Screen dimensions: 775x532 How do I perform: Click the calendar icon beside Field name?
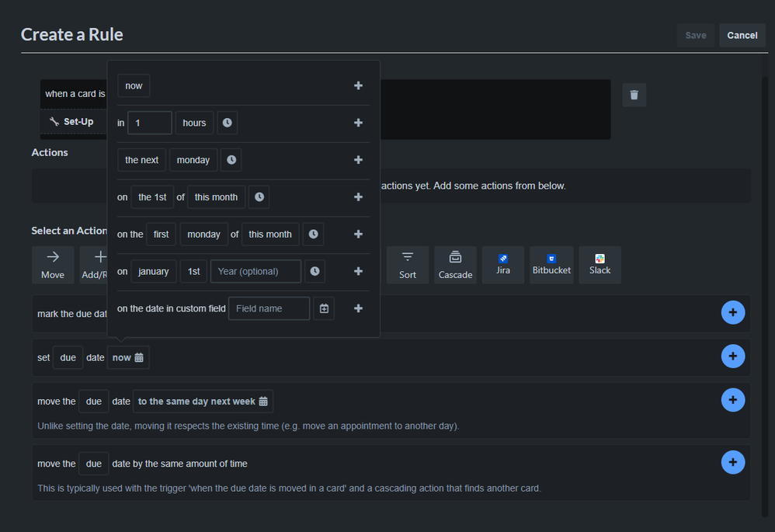324,308
